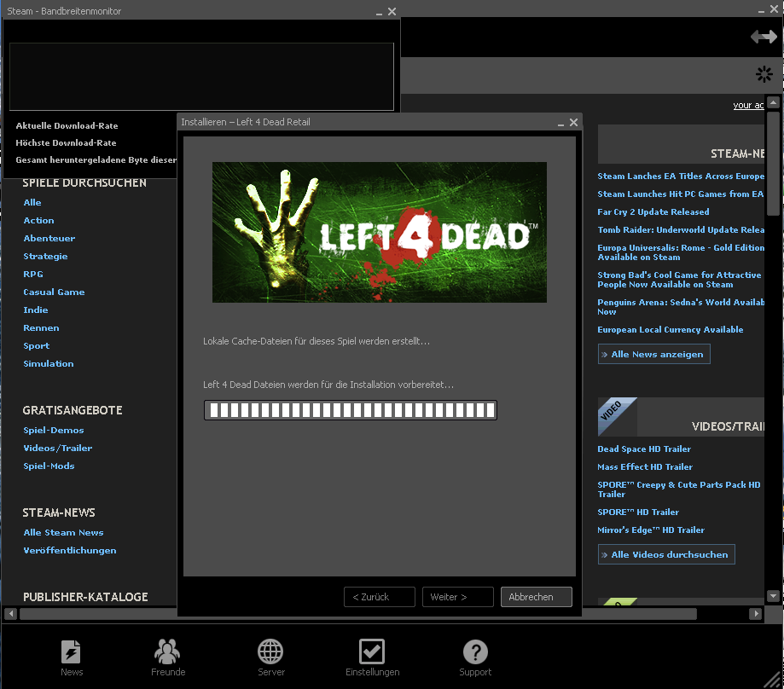
Task: Open Penguins Arena: Sedna's World news
Action: [681, 307]
